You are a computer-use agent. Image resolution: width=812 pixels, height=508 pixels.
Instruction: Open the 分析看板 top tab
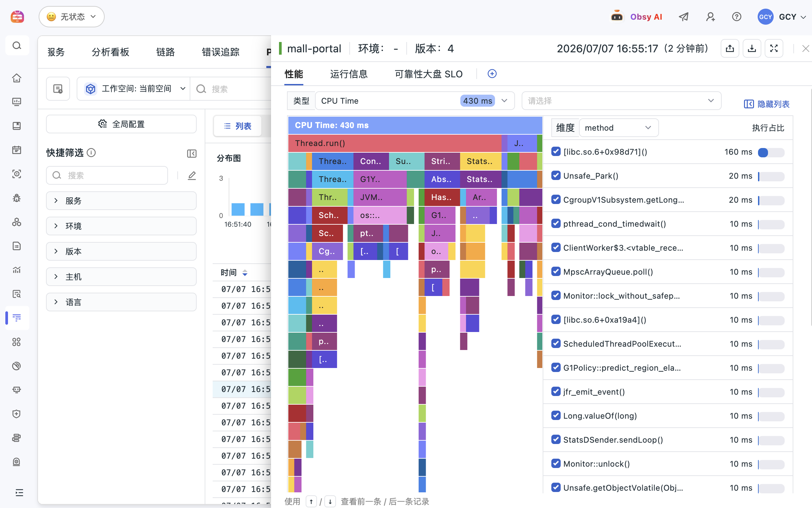tap(110, 52)
